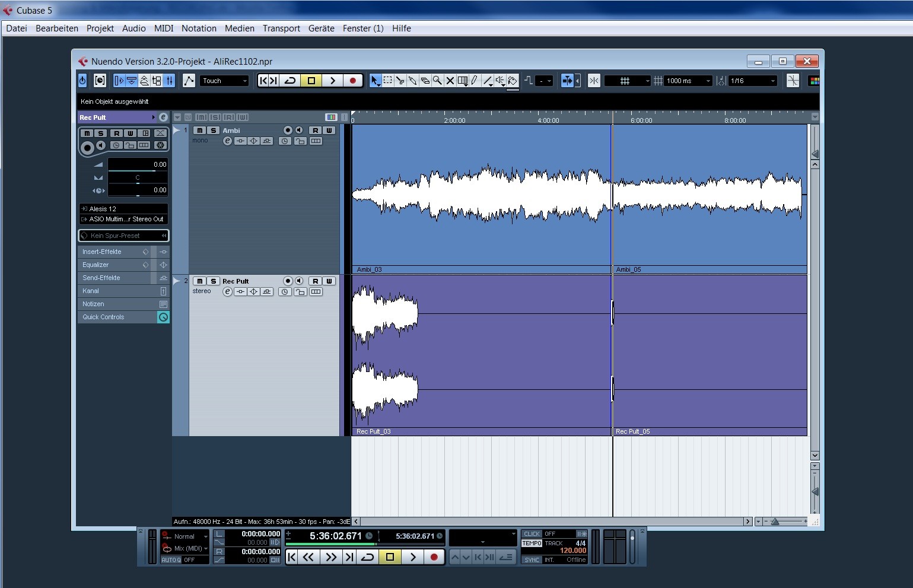913x588 pixels.
Task: Click the ASIO Stereo Out output routing
Action: 123,219
